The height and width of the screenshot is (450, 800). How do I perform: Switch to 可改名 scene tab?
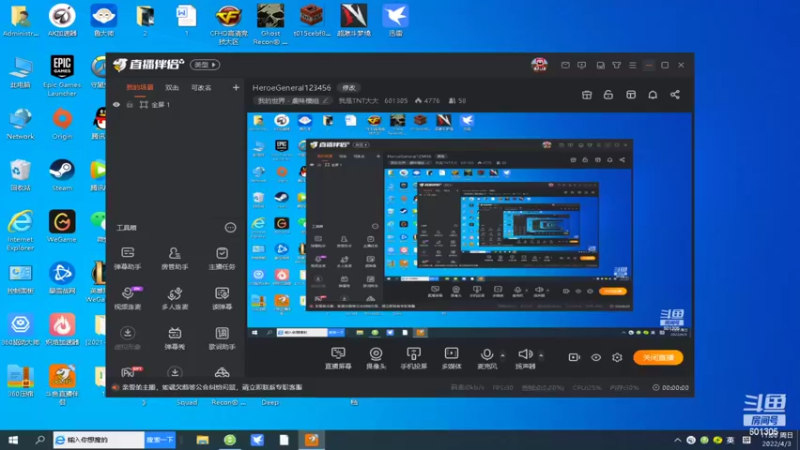[201, 88]
